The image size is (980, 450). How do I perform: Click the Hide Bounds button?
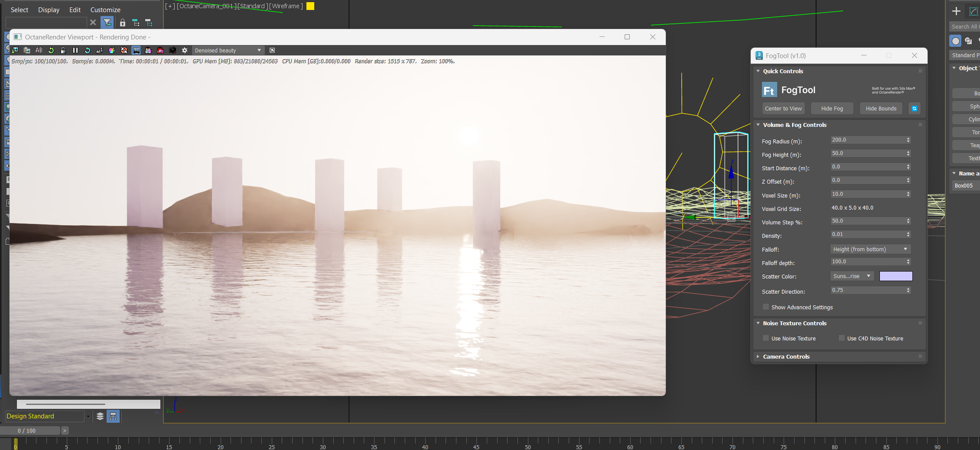coord(881,108)
